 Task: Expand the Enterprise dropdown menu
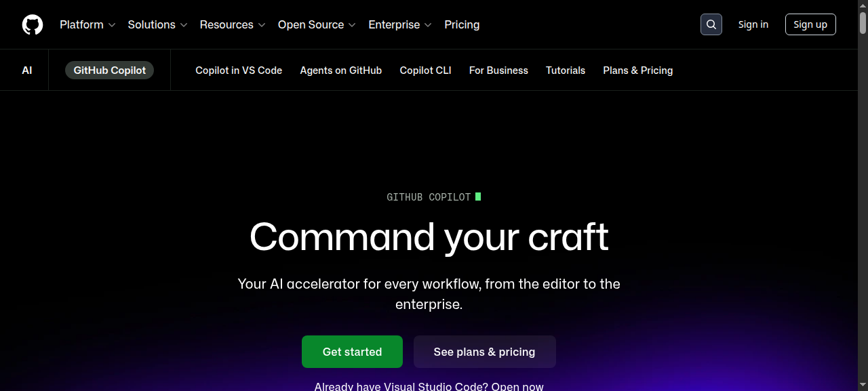[400, 24]
